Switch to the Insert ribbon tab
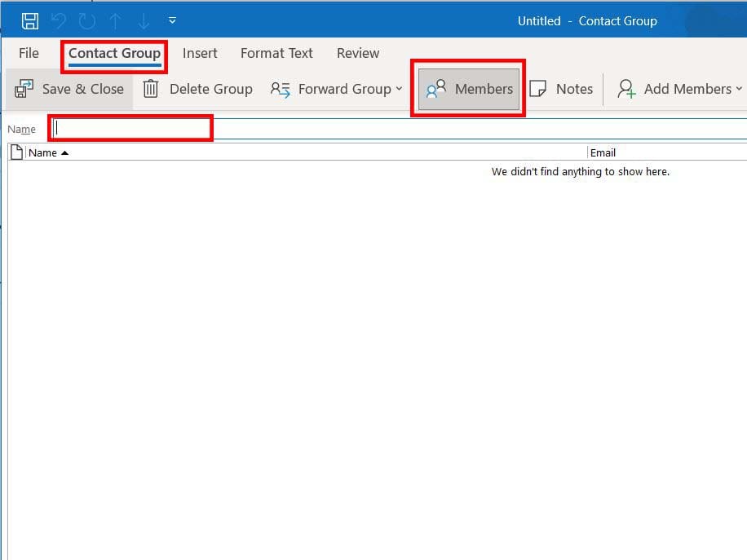This screenshot has width=747, height=560. click(201, 53)
